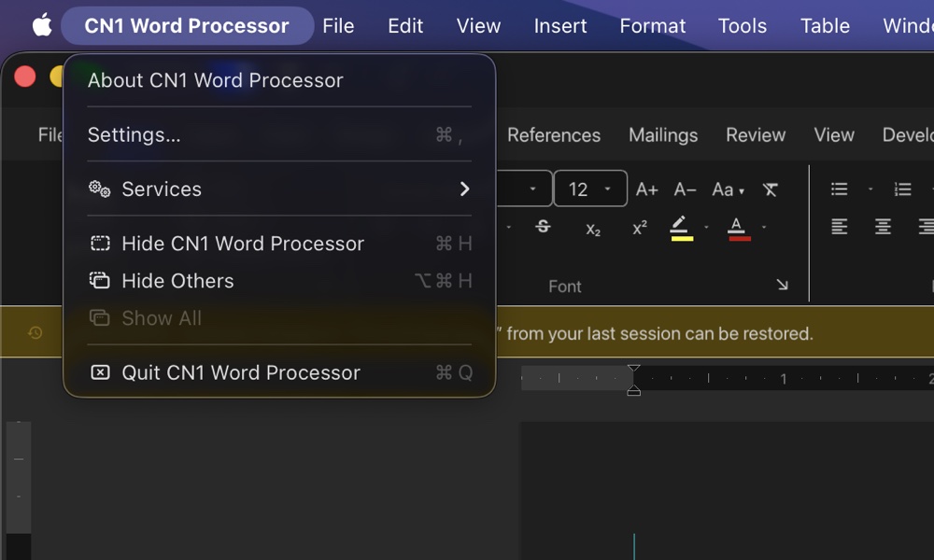Viewport: 934px width, 560px height.
Task: Open the font name dropdown arrow
Action: tap(532, 189)
